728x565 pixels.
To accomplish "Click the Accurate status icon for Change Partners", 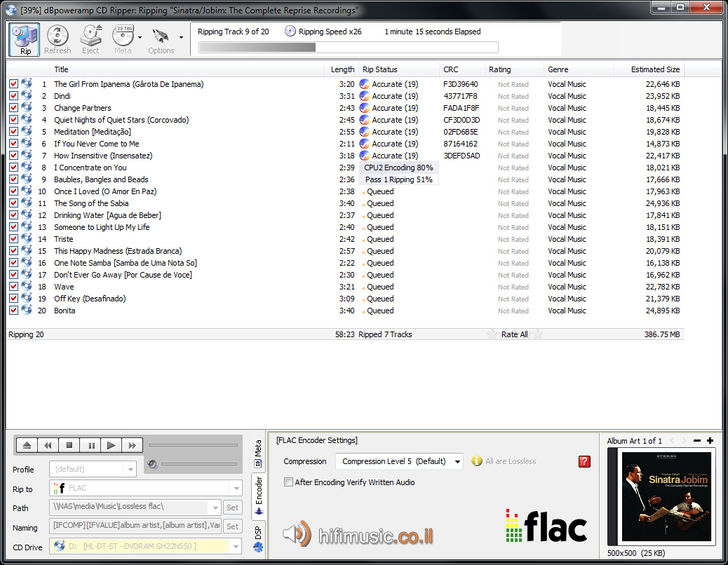I will (365, 108).
